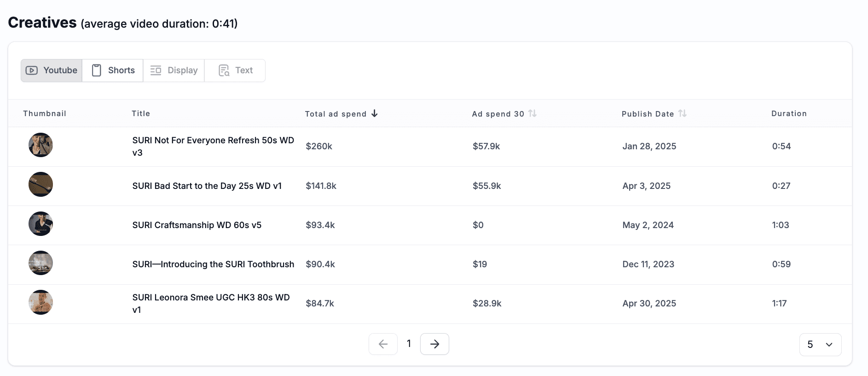Open thumbnail of SURI Leonora Smee UGC
This screenshot has width=868, height=376.
point(41,302)
